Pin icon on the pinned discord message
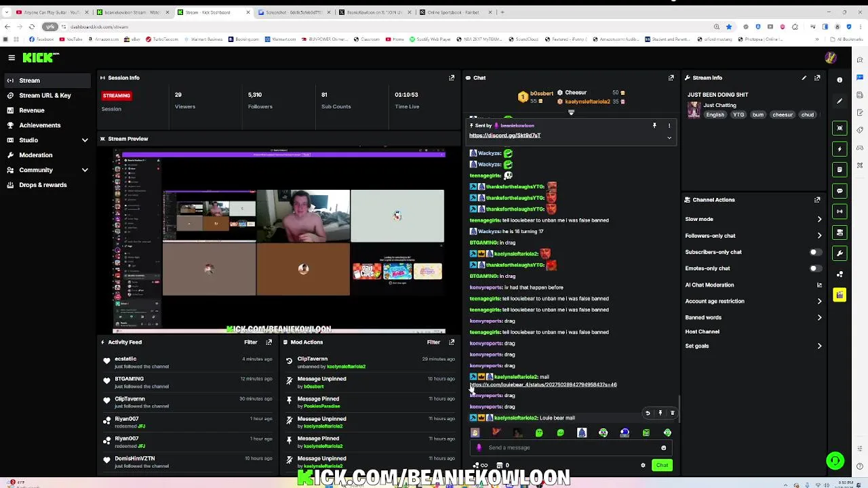 654,125
